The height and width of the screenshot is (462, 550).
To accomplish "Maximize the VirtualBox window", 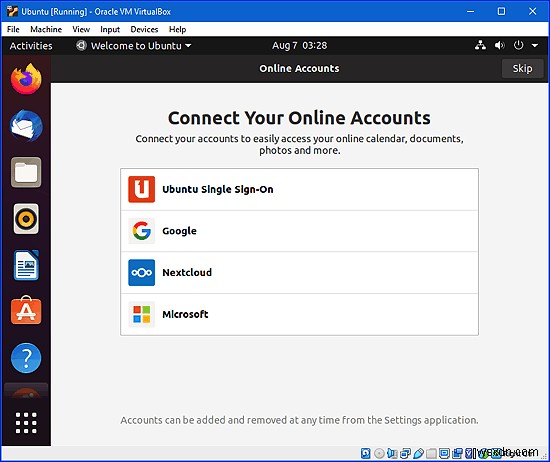I will (501, 11).
